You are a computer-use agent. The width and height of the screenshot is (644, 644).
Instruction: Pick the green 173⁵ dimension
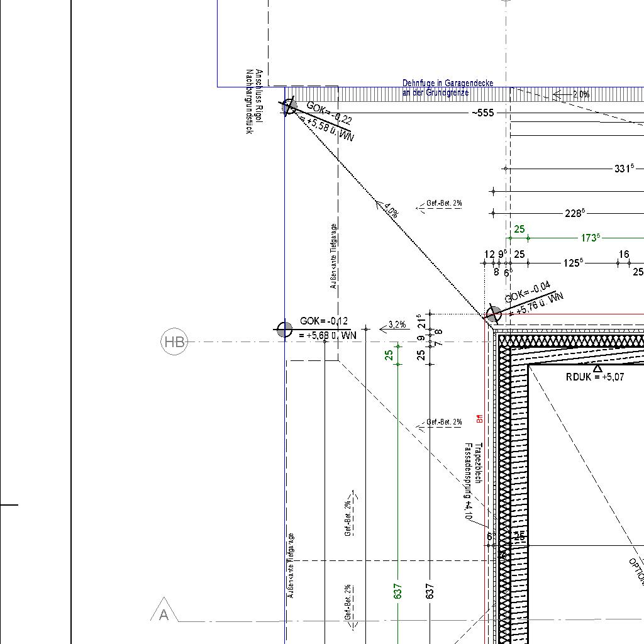[590, 238]
